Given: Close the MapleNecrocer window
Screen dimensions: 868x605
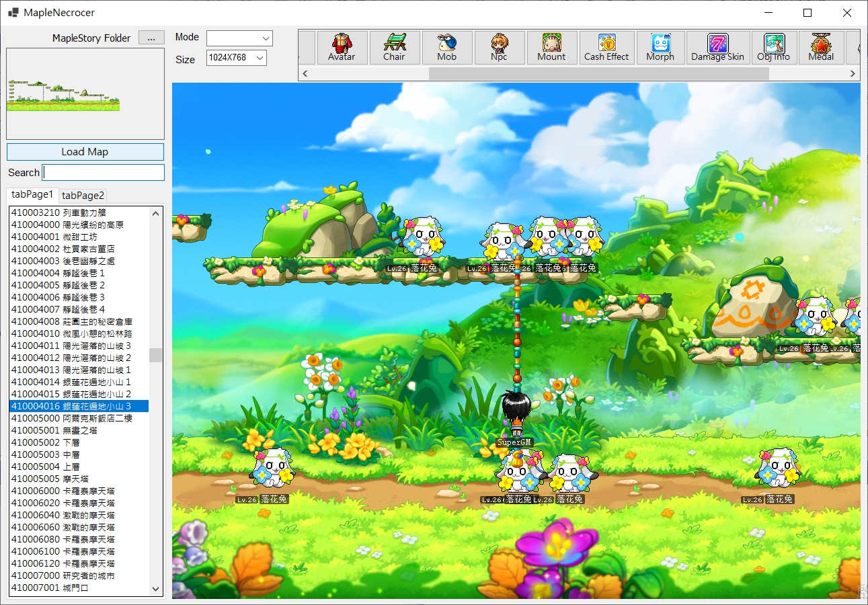Looking at the screenshot, I should coord(847,13).
